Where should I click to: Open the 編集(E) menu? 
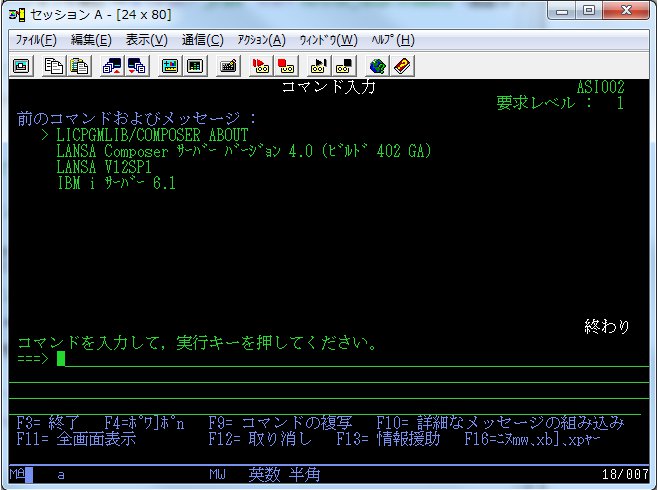91,40
